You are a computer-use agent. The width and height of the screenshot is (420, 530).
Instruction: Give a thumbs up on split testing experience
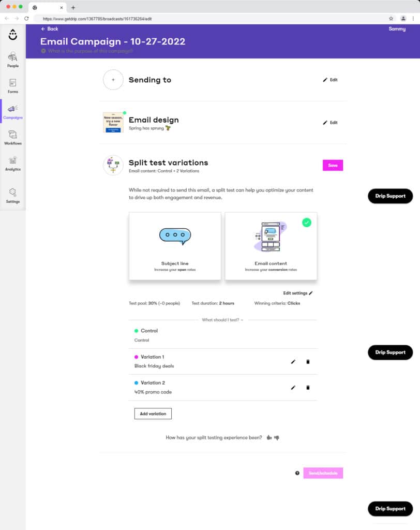pyautogui.click(x=268, y=437)
